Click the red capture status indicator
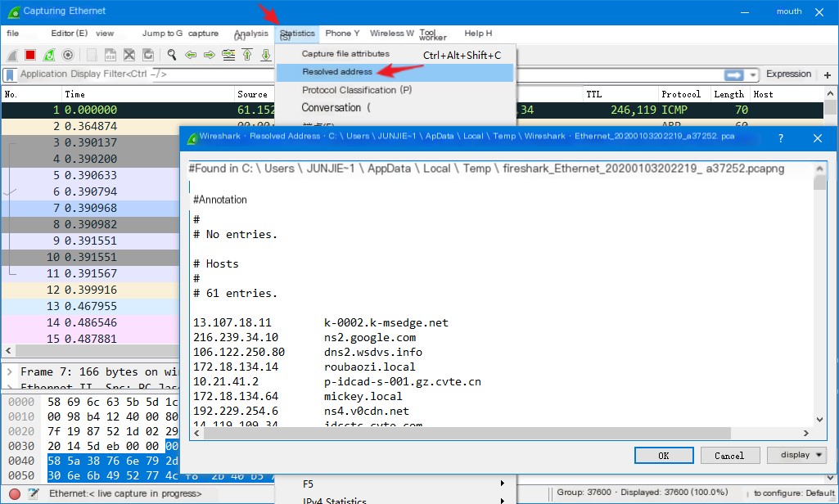The height and width of the screenshot is (504, 839). pos(15,494)
